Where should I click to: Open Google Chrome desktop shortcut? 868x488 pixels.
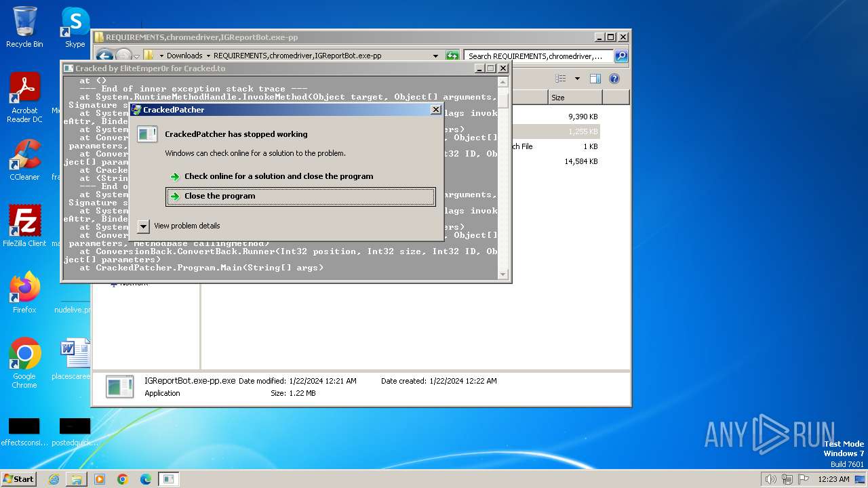tap(24, 363)
